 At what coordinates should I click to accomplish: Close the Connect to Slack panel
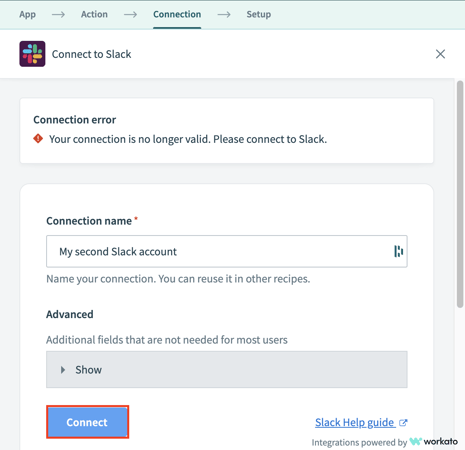pyautogui.click(x=440, y=54)
